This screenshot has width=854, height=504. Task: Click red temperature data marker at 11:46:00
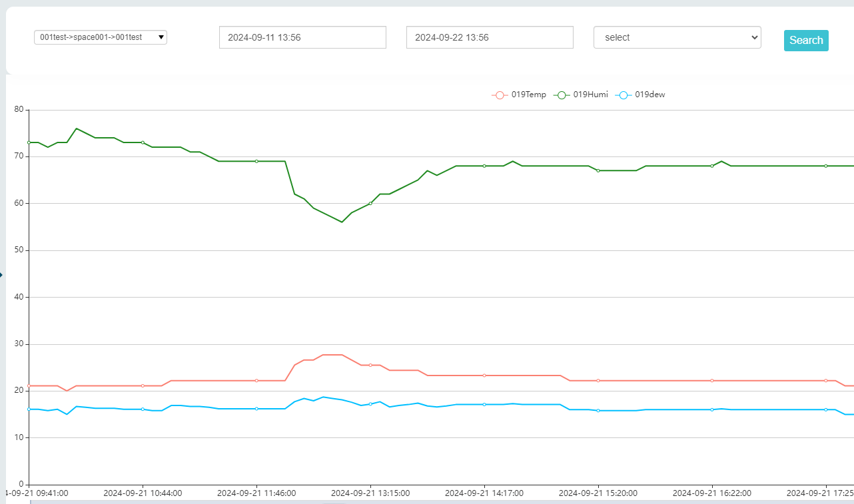coord(256,380)
